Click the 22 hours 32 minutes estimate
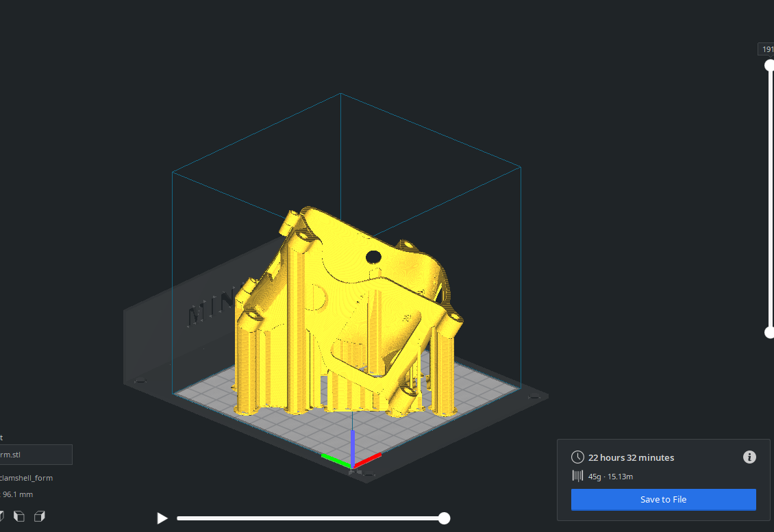This screenshot has height=532, width=774. [x=631, y=457]
